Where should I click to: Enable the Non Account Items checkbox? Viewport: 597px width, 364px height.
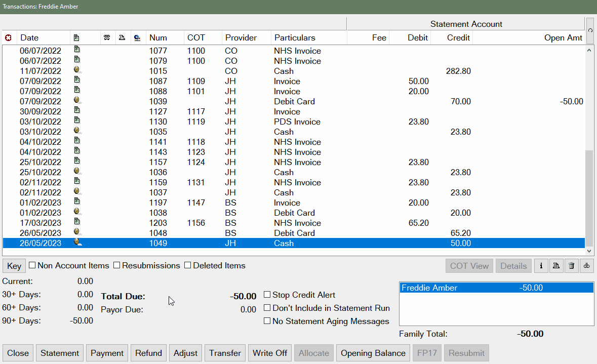click(32, 265)
